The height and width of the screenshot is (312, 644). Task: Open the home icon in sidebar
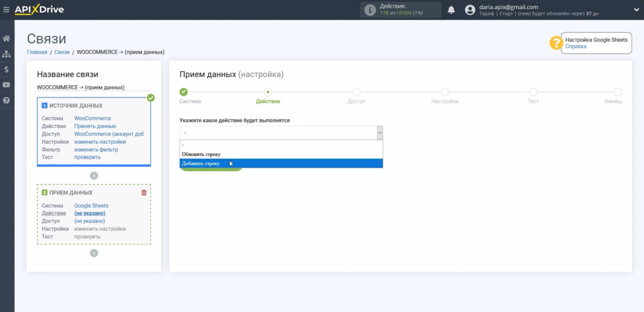(6, 39)
